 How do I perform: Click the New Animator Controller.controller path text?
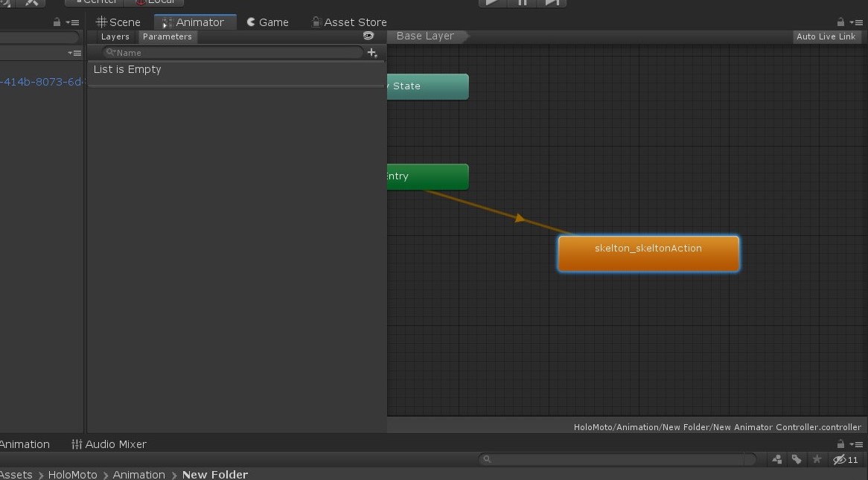click(x=718, y=427)
